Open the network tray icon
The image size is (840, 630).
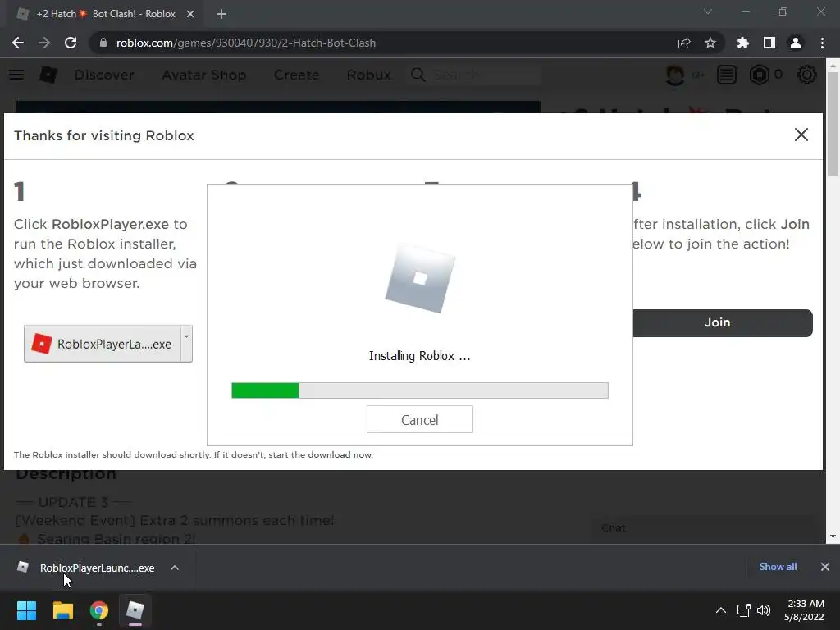(x=743, y=610)
